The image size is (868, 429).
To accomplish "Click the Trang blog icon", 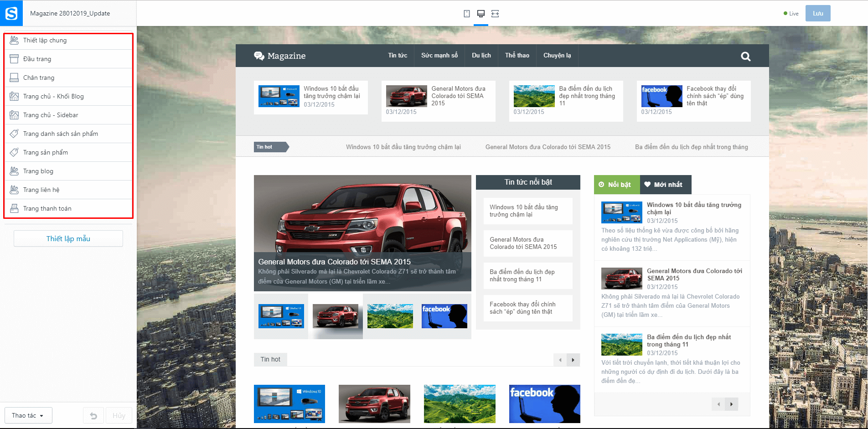I will (14, 171).
